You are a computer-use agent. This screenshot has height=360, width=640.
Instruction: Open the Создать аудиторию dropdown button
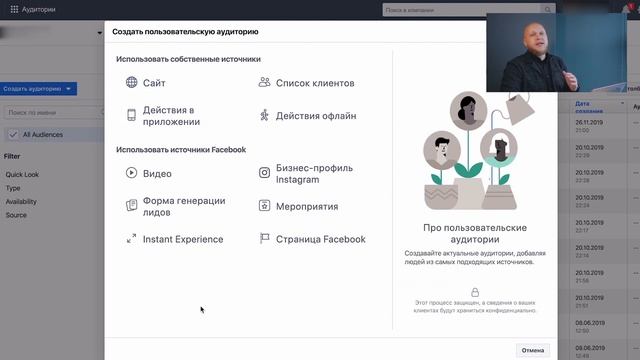click(x=38, y=89)
